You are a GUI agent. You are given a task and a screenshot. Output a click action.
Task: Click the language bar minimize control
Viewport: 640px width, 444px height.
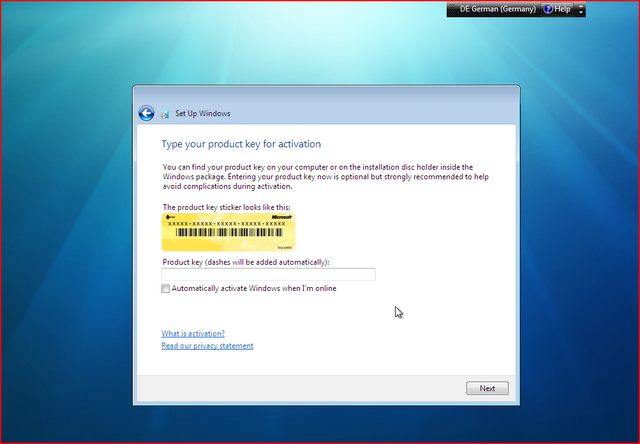coord(582,5)
